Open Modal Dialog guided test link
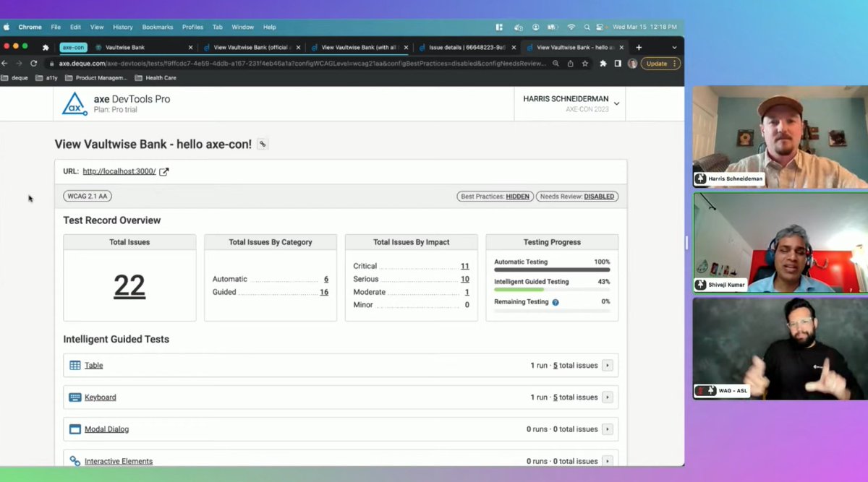The height and width of the screenshot is (482, 868). point(106,429)
